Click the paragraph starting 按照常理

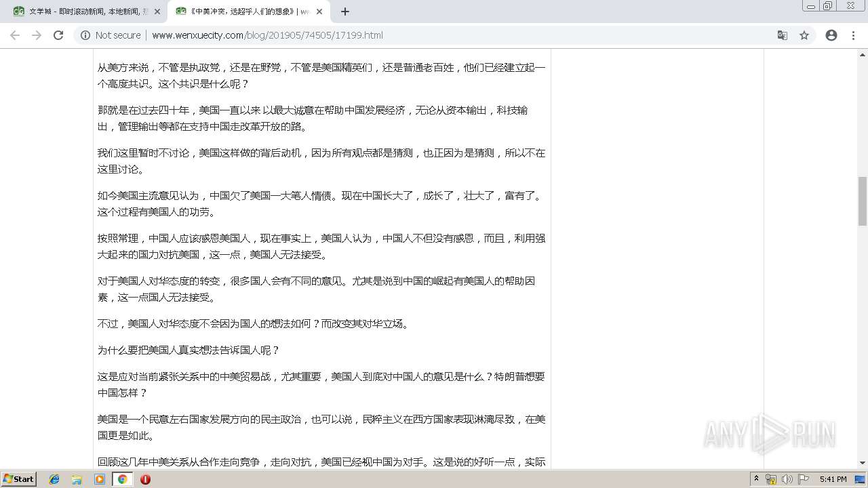pyautogui.click(x=321, y=246)
